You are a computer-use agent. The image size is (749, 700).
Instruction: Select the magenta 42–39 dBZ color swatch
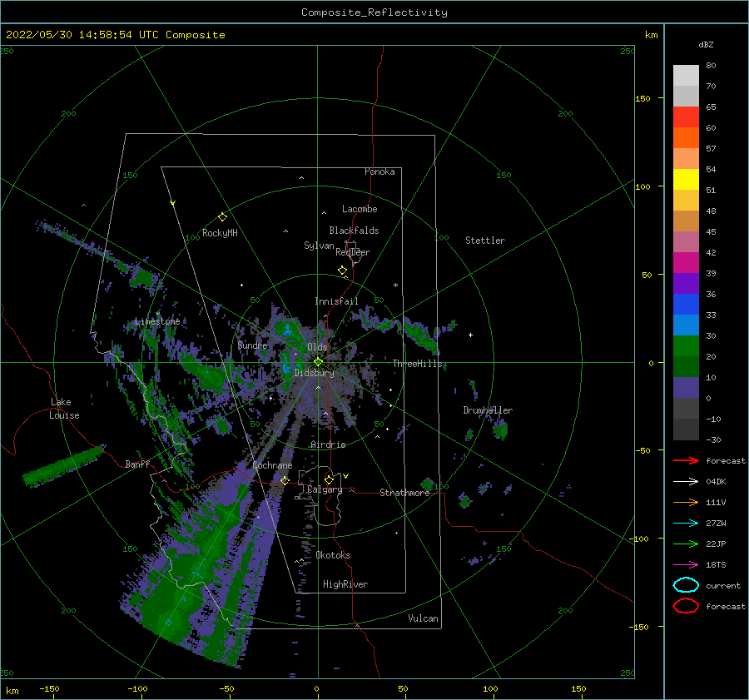pyautogui.click(x=686, y=263)
